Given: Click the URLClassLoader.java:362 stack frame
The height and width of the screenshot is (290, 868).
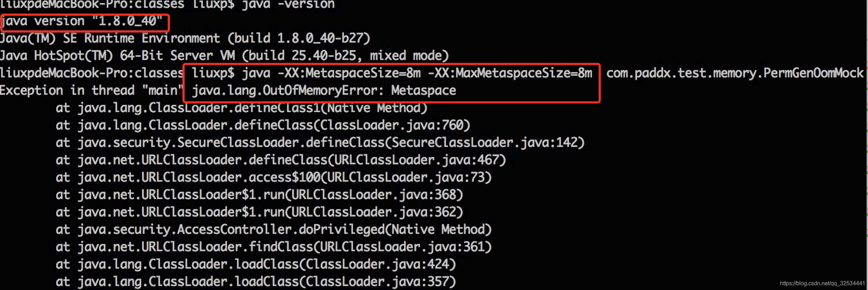Looking at the screenshot, I should pyautogui.click(x=259, y=212).
